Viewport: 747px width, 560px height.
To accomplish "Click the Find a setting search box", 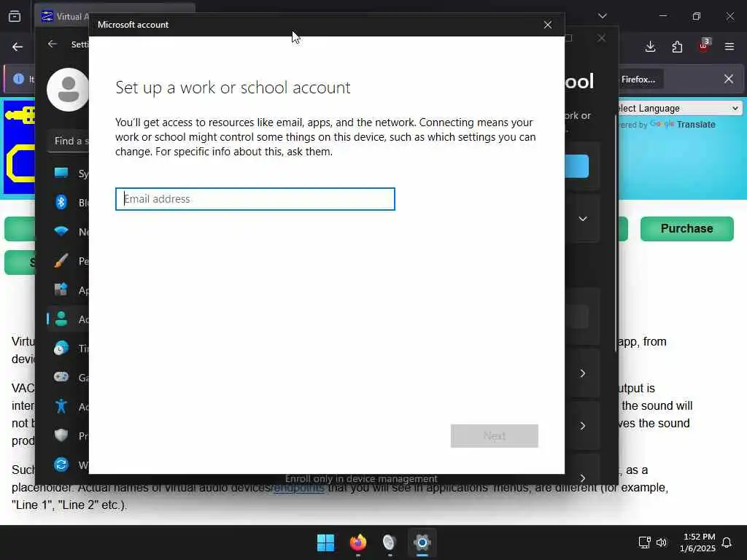I will pyautogui.click(x=68, y=141).
